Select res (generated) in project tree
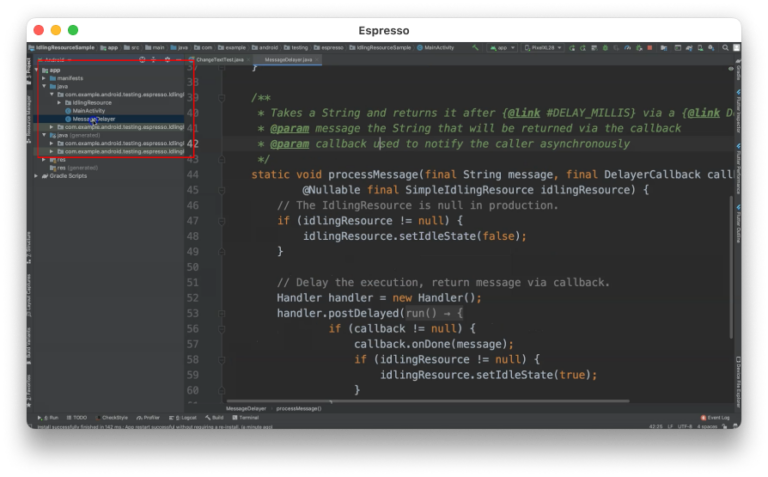The image size is (768, 477). click(x=73, y=168)
